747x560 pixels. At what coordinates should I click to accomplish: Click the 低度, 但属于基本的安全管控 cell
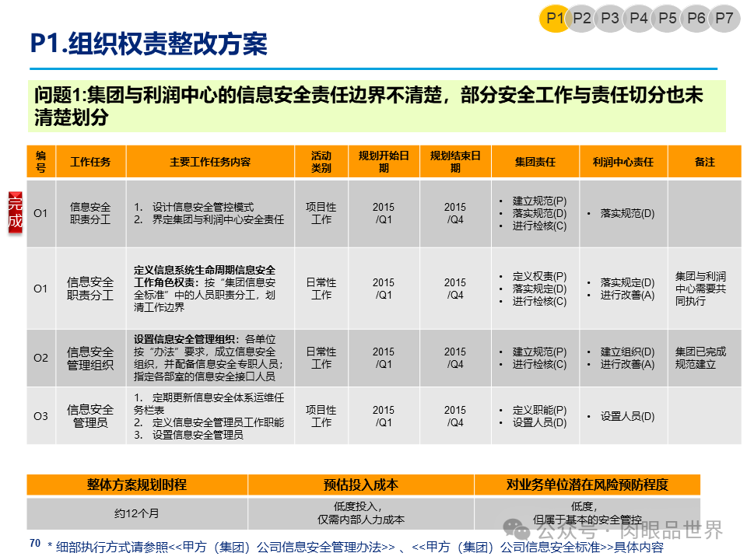tap(587, 513)
